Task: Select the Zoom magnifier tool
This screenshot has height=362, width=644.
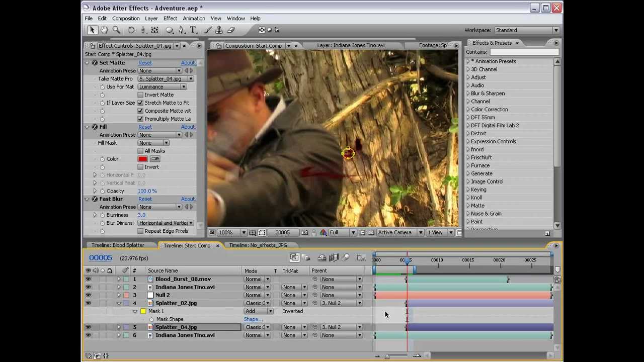Action: [116, 30]
